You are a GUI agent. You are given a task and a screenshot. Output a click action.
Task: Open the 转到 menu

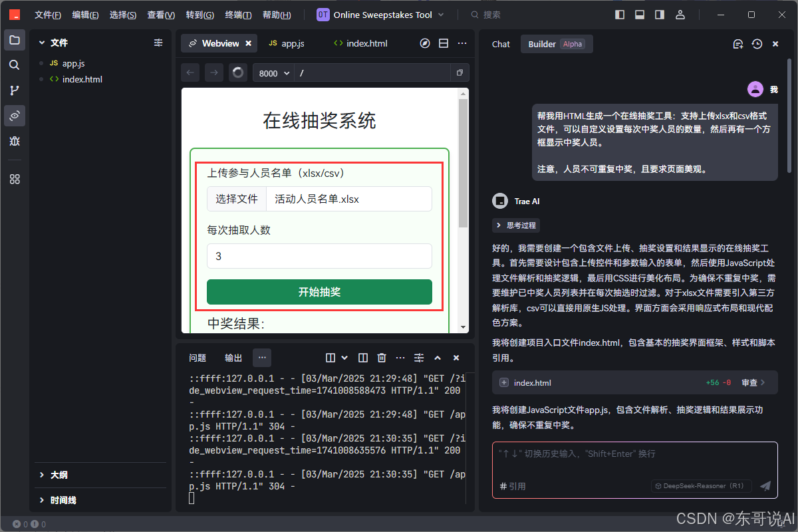pos(199,15)
